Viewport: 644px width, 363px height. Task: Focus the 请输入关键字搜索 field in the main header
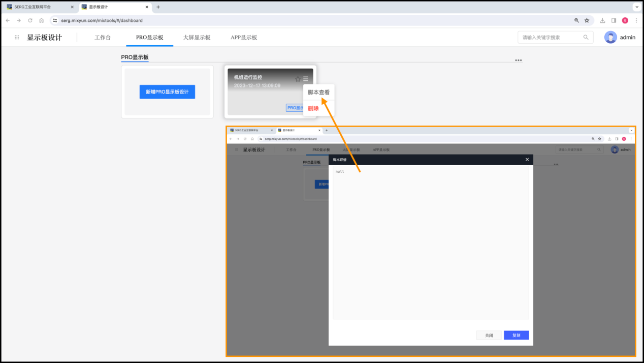550,37
